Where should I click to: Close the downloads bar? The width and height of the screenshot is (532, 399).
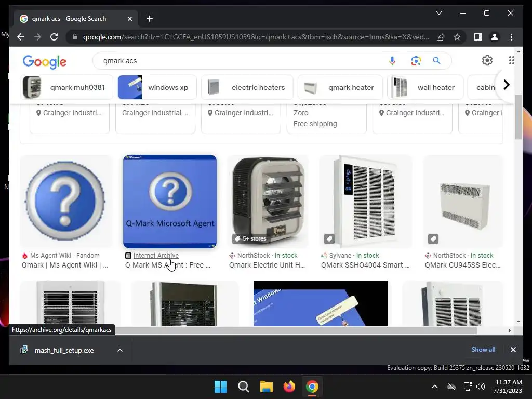point(513,350)
